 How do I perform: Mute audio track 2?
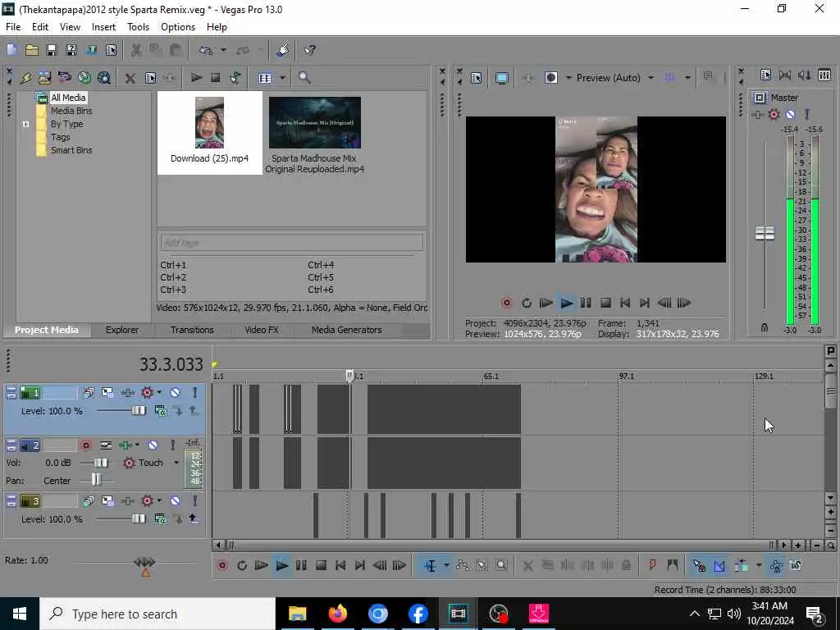point(153,445)
